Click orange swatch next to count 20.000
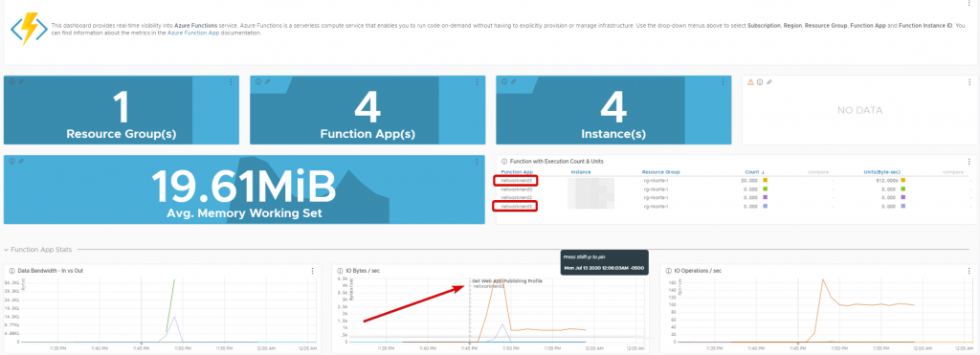The height and width of the screenshot is (355, 980). pyautogui.click(x=765, y=181)
